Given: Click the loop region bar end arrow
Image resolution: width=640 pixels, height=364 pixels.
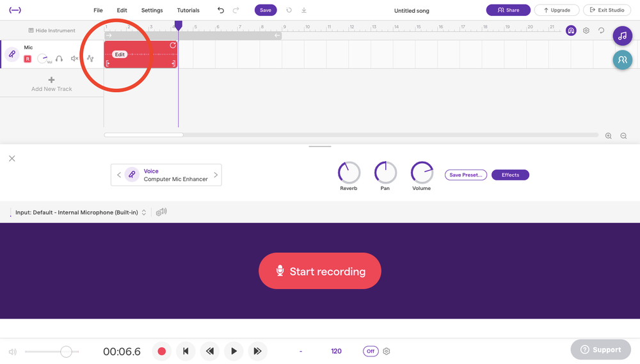Looking at the screenshot, I should click(278, 35).
